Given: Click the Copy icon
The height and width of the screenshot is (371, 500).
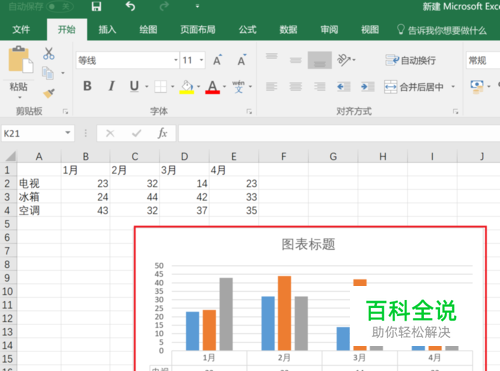Looking at the screenshot, I should click(x=48, y=73).
